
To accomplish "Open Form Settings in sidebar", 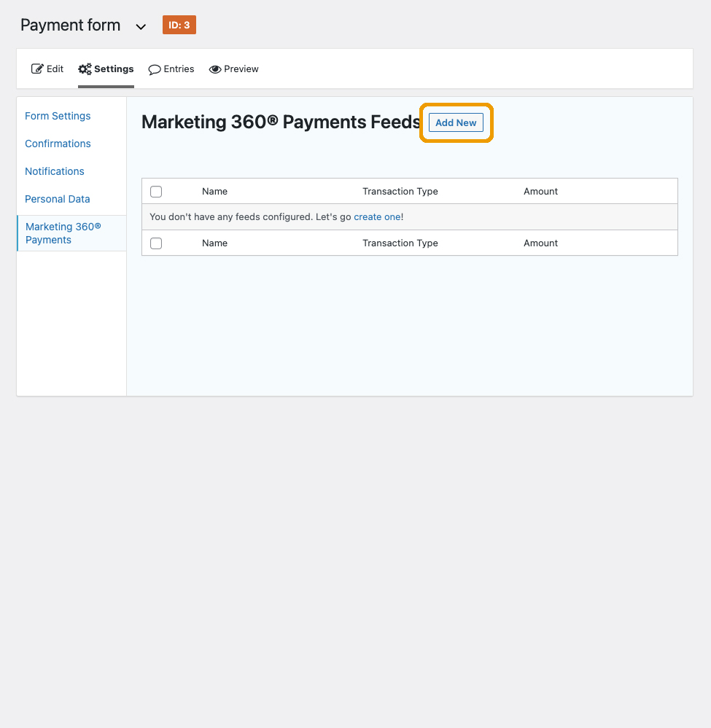I will (x=58, y=116).
